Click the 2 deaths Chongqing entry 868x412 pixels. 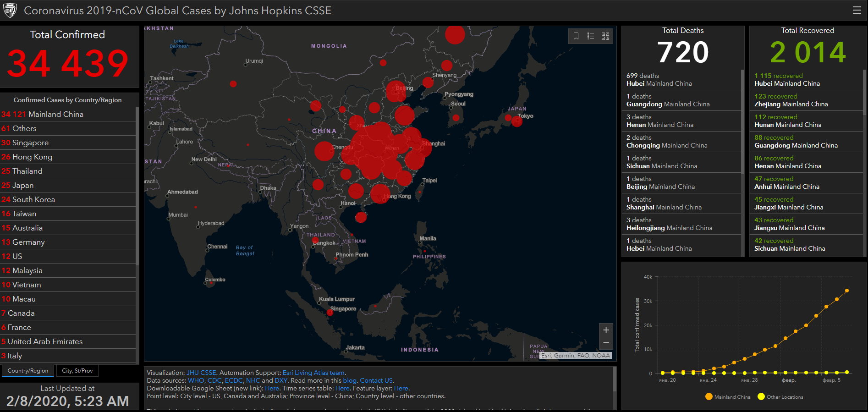(681, 142)
